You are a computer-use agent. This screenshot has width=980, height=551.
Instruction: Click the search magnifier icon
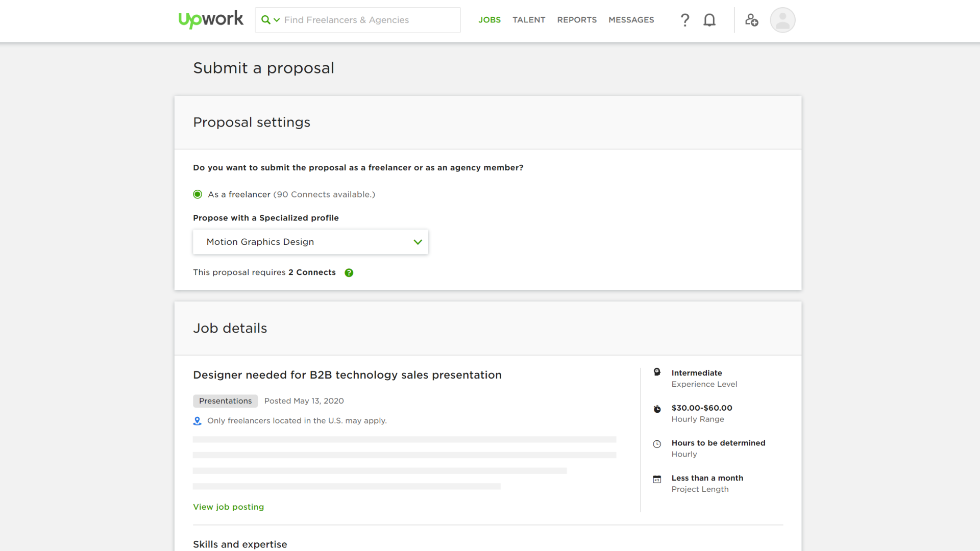pyautogui.click(x=266, y=19)
